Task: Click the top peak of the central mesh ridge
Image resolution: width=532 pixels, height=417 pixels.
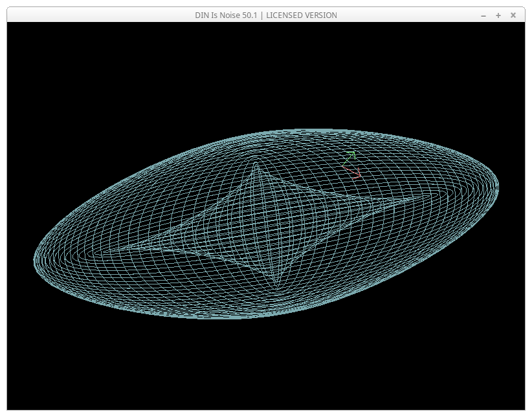Action: (256, 163)
